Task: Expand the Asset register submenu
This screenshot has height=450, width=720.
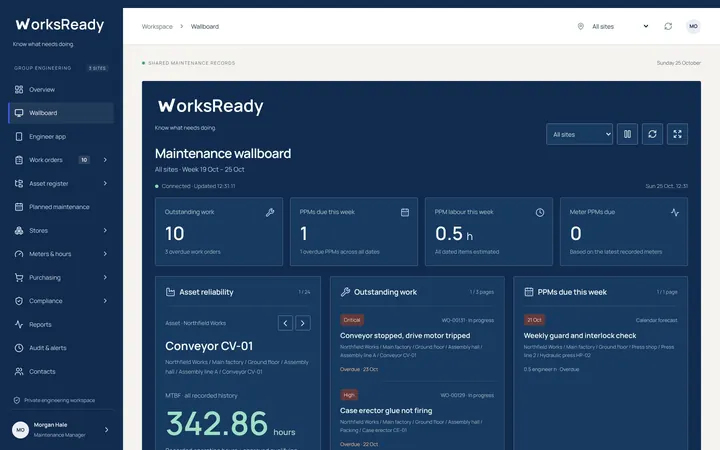Action: (105, 184)
